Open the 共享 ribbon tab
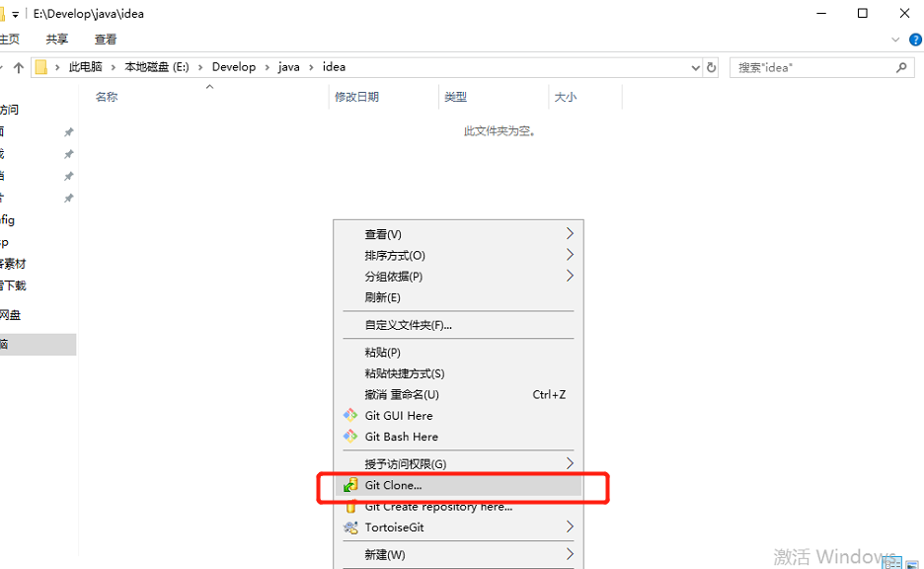 coord(57,40)
